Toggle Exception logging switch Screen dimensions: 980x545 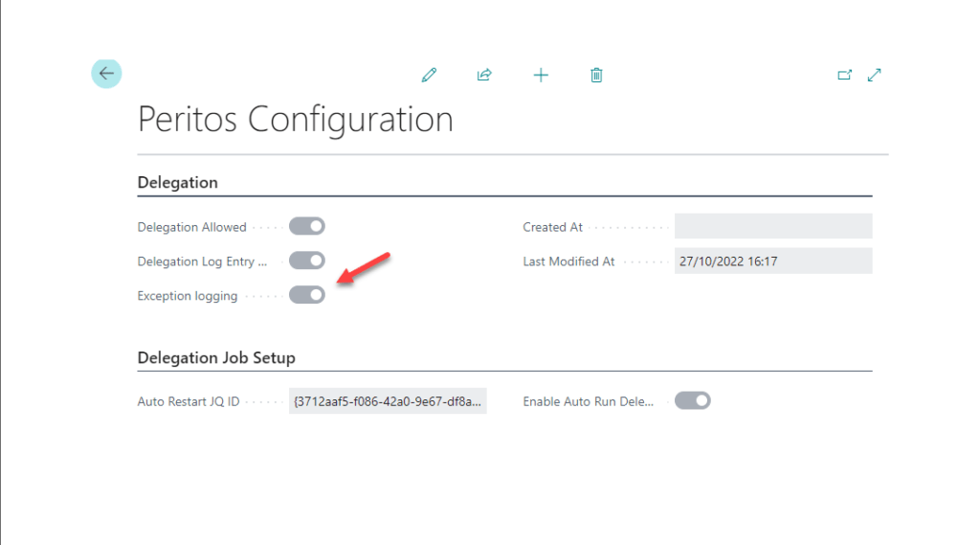(x=307, y=295)
